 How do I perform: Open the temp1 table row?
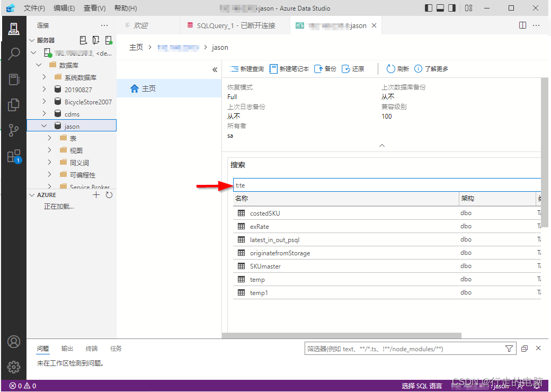[x=387, y=292]
